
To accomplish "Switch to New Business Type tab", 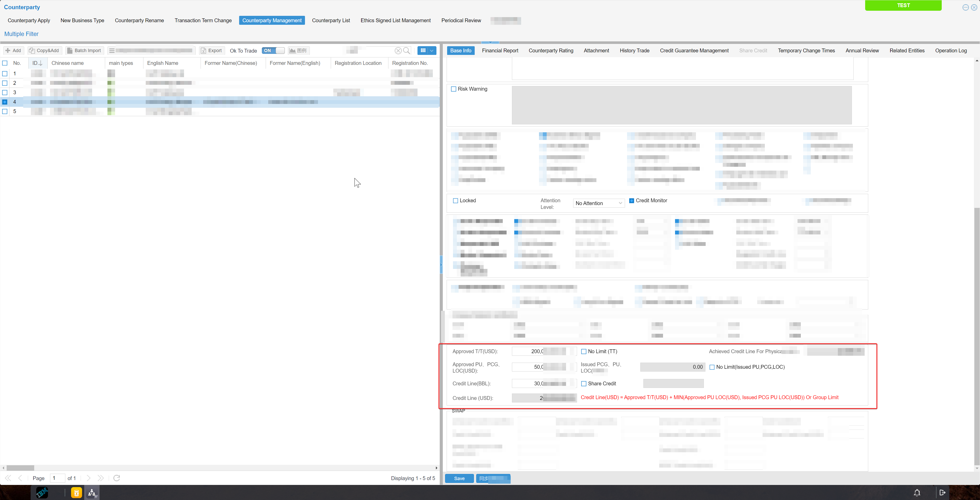I will pos(82,21).
